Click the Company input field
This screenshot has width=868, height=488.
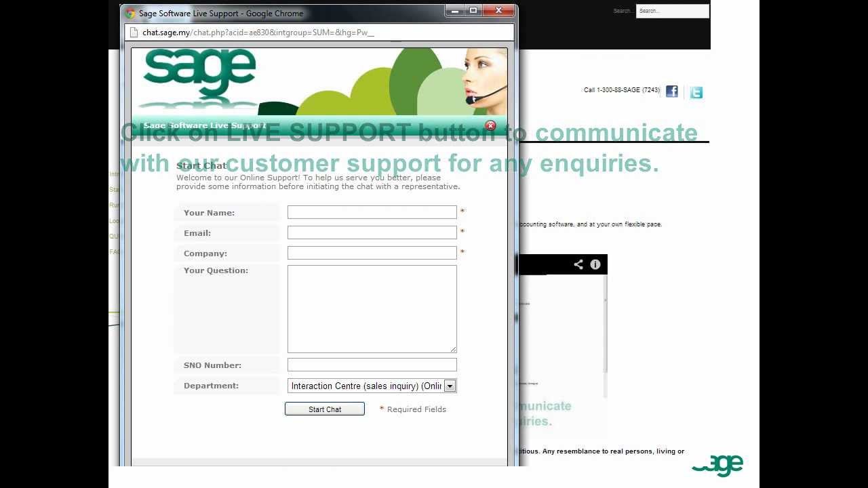coord(372,253)
